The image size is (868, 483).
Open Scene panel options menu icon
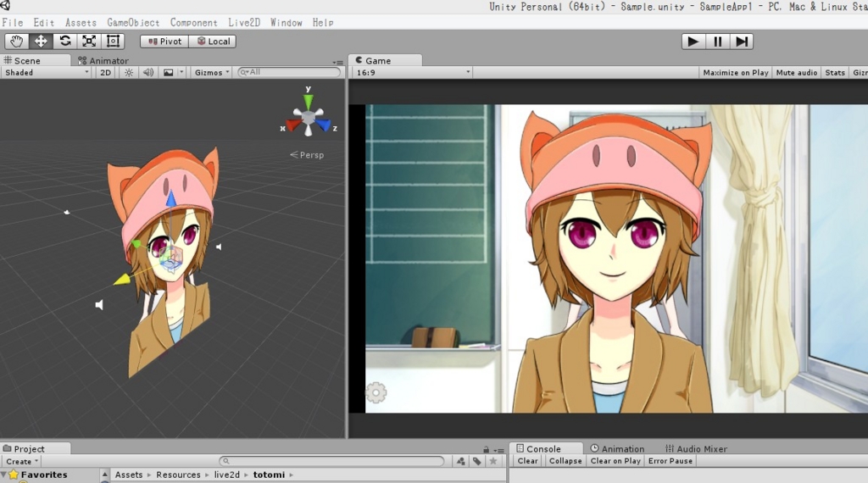tap(337, 63)
